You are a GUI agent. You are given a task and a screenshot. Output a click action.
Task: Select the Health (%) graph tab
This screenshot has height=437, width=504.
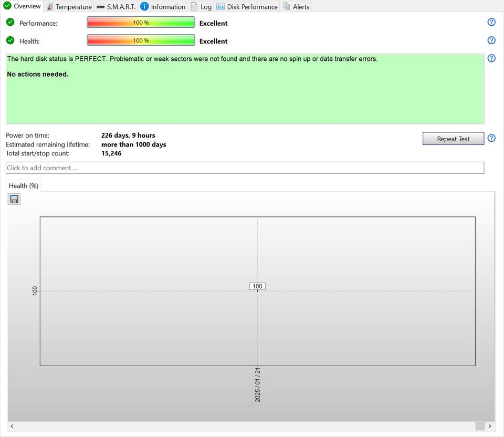23,186
